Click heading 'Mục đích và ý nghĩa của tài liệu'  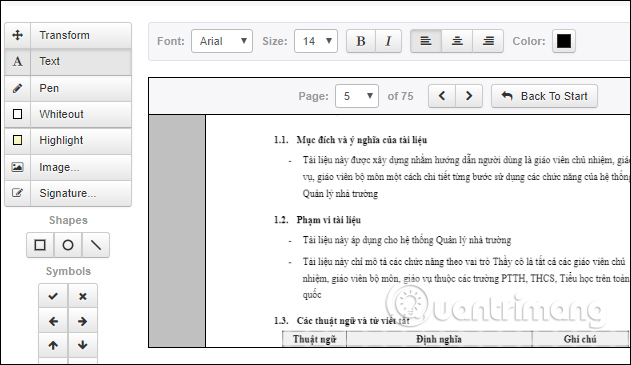pyautogui.click(x=362, y=140)
